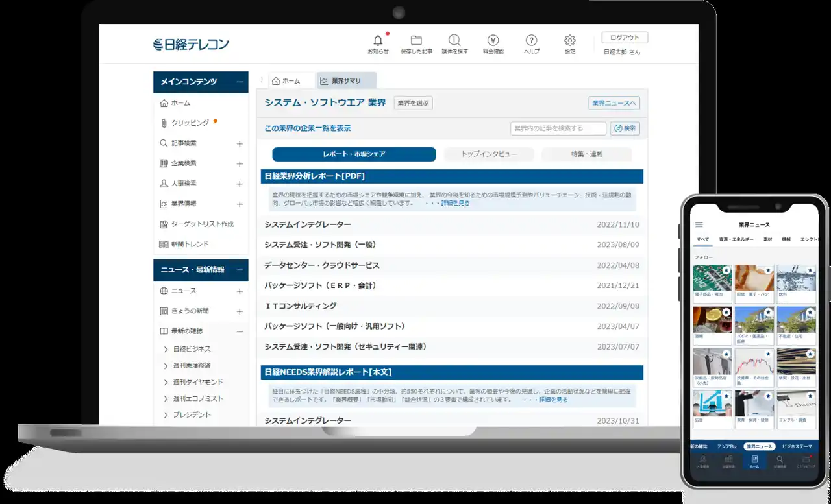Expand ニュース with its plus sign
831x504 pixels.
(x=240, y=291)
